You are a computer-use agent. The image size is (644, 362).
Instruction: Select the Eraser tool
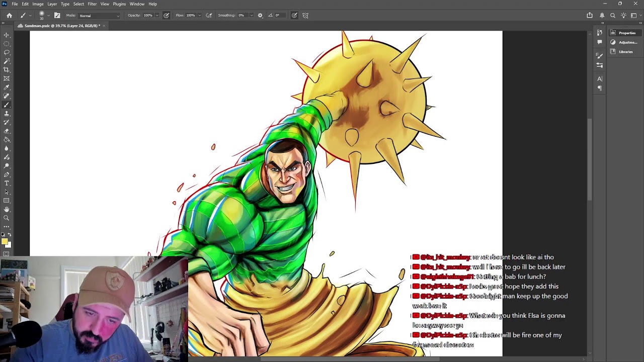click(x=7, y=131)
